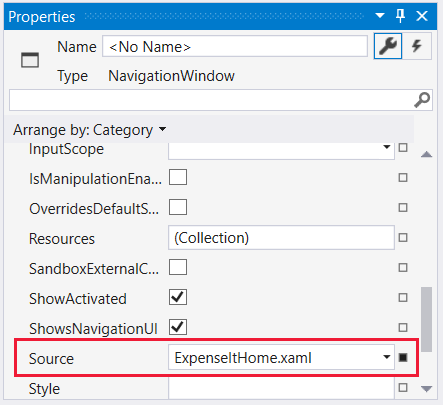This screenshot has width=443, height=405.
Task: Open the ShowActivated property marker
Action: coord(403,298)
